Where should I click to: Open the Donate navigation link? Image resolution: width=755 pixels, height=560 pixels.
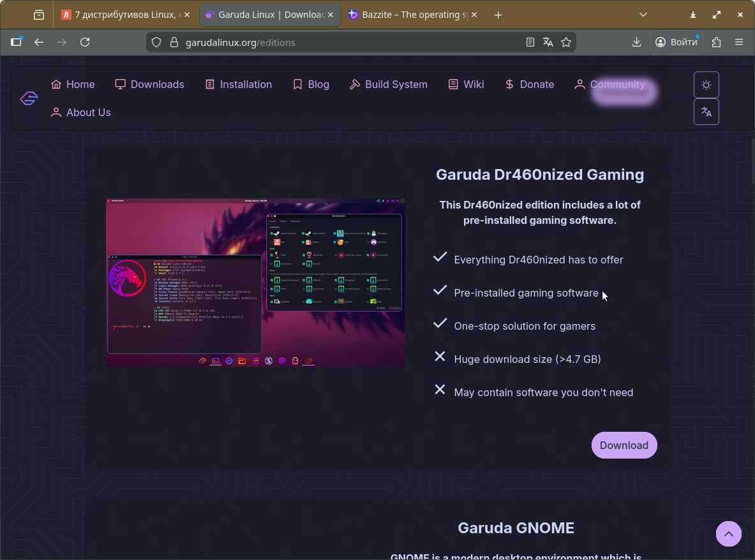529,84
